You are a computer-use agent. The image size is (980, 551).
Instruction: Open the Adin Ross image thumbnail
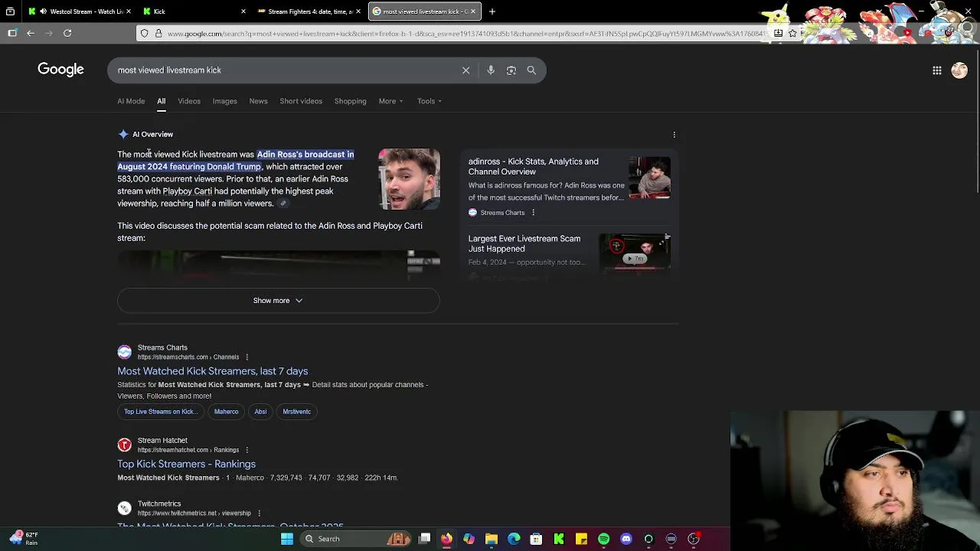pos(409,179)
